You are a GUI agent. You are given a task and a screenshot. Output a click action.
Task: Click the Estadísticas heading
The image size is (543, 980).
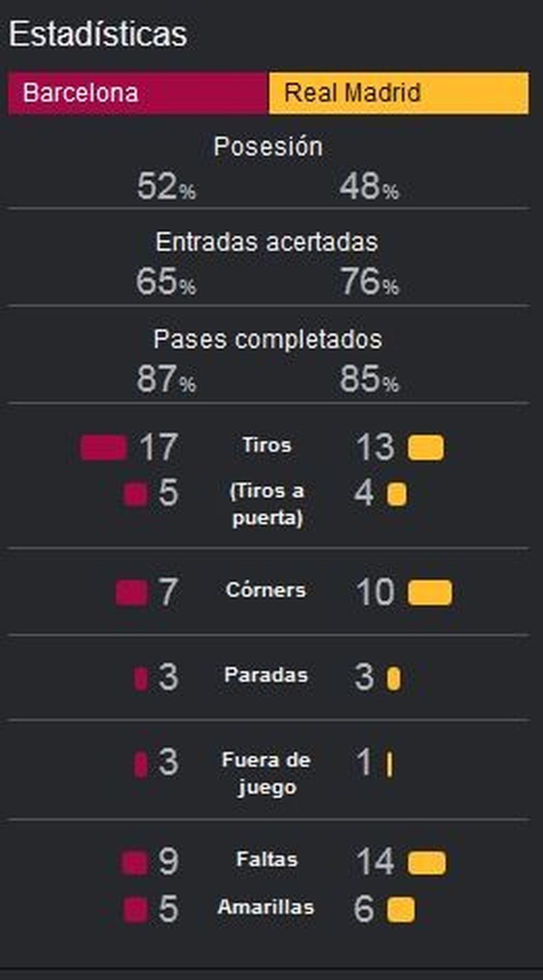coord(98,34)
